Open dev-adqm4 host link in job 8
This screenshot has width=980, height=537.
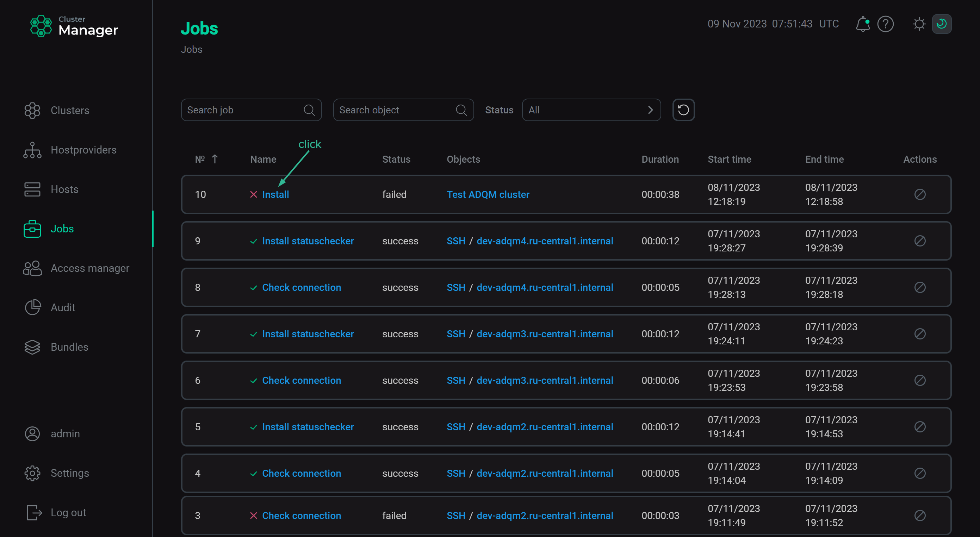click(545, 287)
